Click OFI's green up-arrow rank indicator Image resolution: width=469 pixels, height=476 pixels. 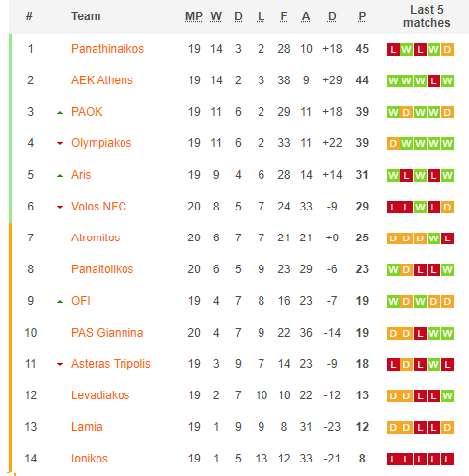tap(60, 302)
